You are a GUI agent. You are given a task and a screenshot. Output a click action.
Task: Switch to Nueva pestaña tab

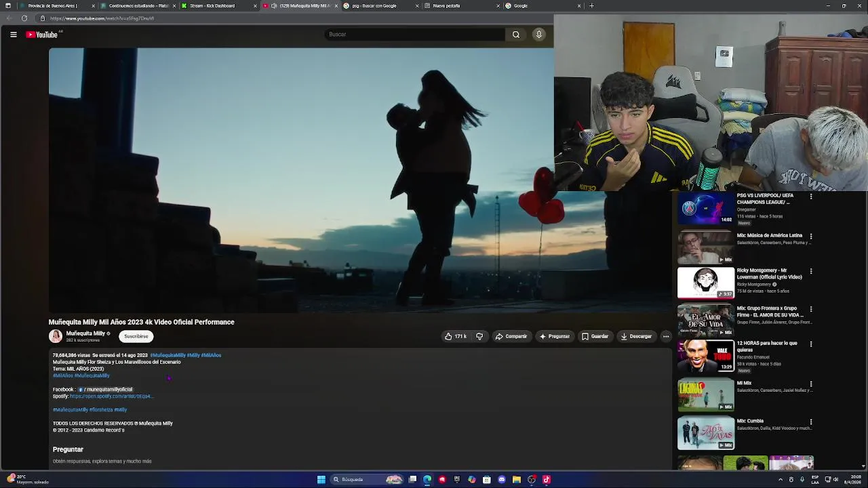click(x=462, y=5)
